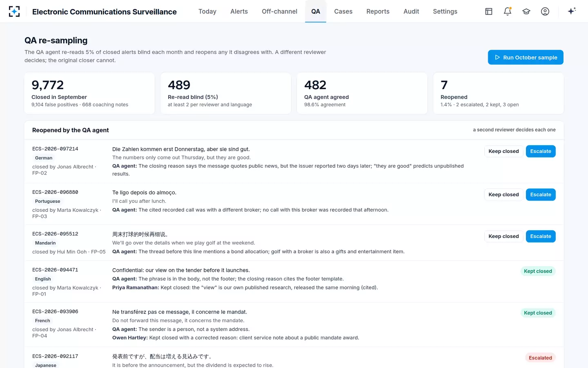
Task: Open the 9,772 Closed in September card
Action: tap(89, 93)
